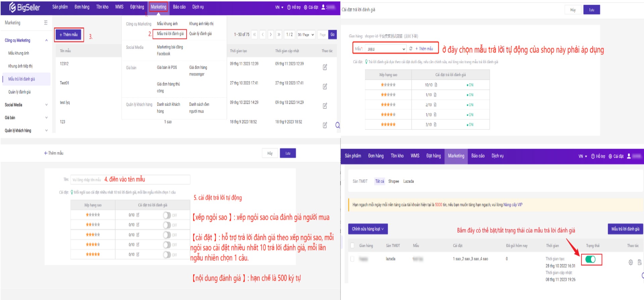Image resolution: width=644 pixels, height=300 pixels.
Task: Click the edit icon for template 12312
Action: (x=325, y=67)
